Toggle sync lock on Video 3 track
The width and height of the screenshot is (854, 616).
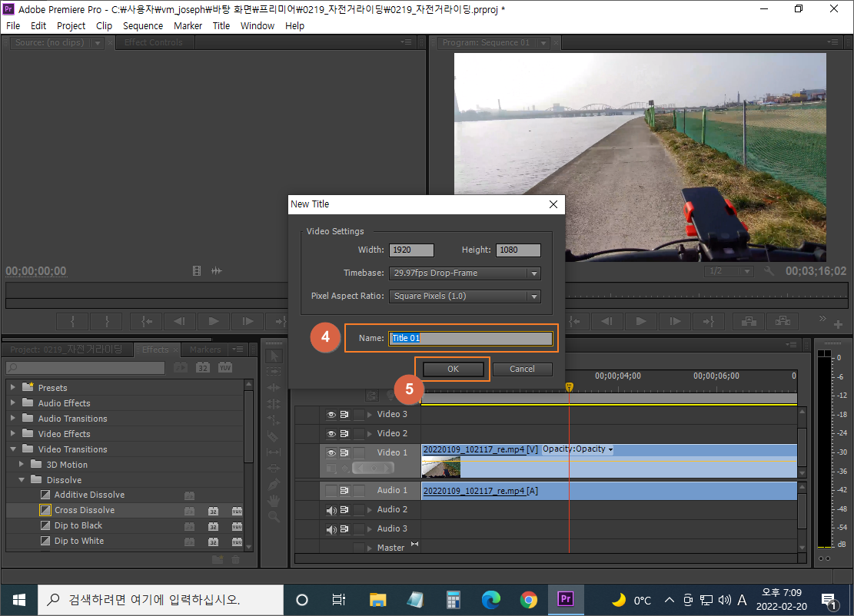pos(344,415)
